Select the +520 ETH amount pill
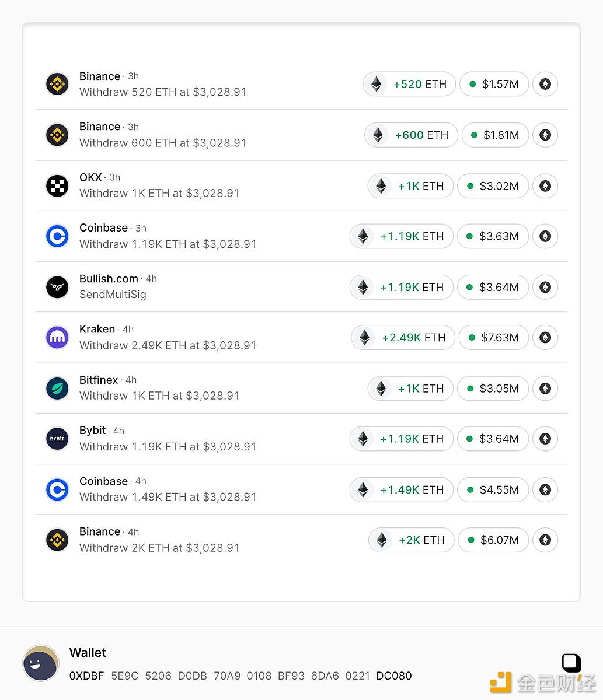The width and height of the screenshot is (603, 700). tap(409, 84)
